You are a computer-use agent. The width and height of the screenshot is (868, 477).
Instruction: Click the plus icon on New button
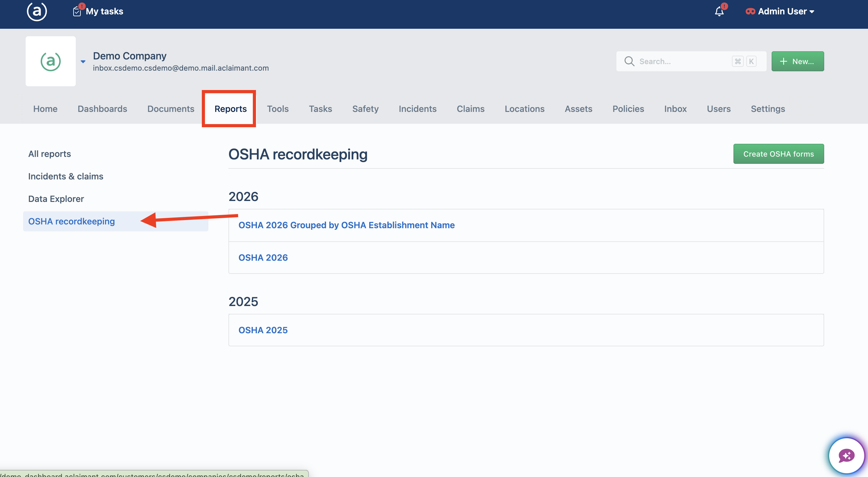click(x=784, y=61)
